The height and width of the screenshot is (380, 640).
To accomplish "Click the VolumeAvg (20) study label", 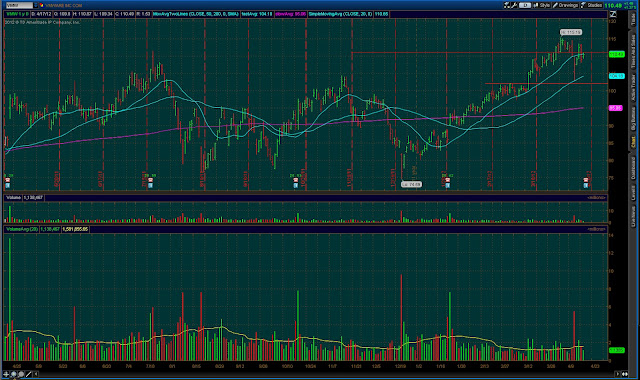I will point(22,229).
